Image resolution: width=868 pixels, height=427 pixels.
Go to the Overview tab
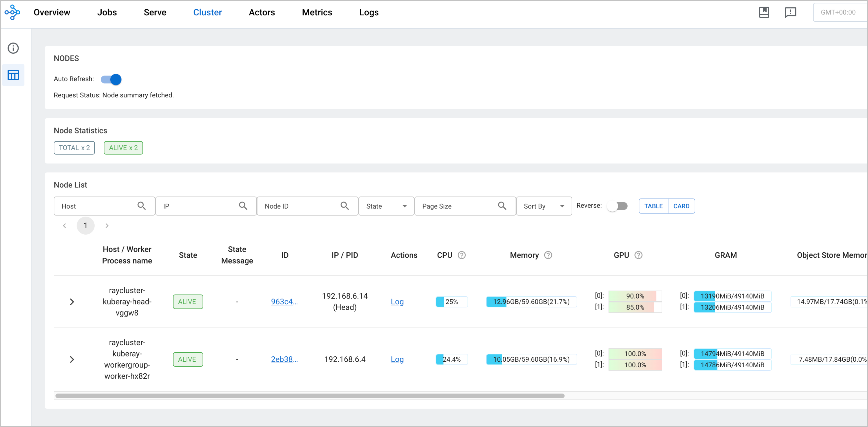[52, 12]
